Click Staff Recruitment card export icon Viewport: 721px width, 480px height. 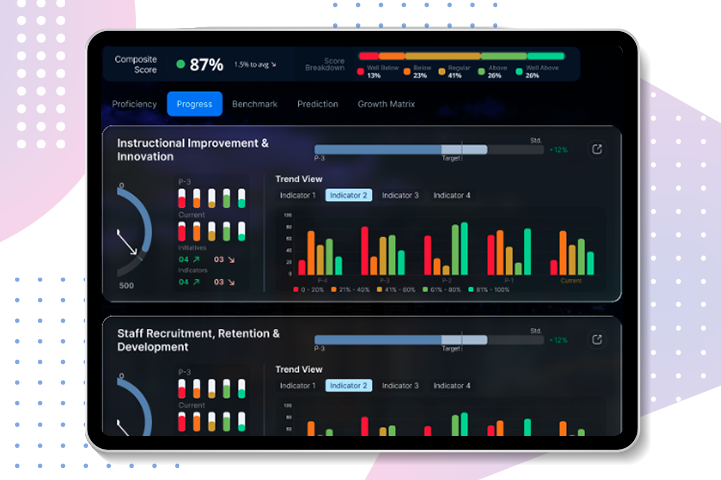pos(597,340)
